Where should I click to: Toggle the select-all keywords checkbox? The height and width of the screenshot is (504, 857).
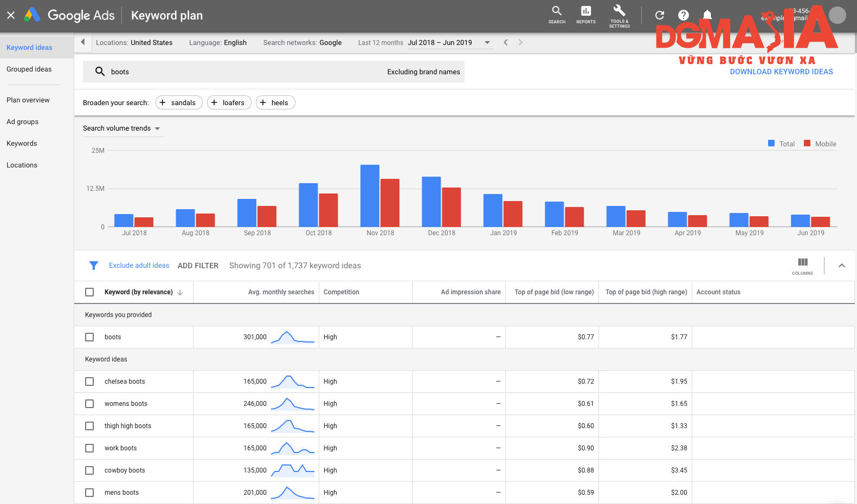pos(89,292)
